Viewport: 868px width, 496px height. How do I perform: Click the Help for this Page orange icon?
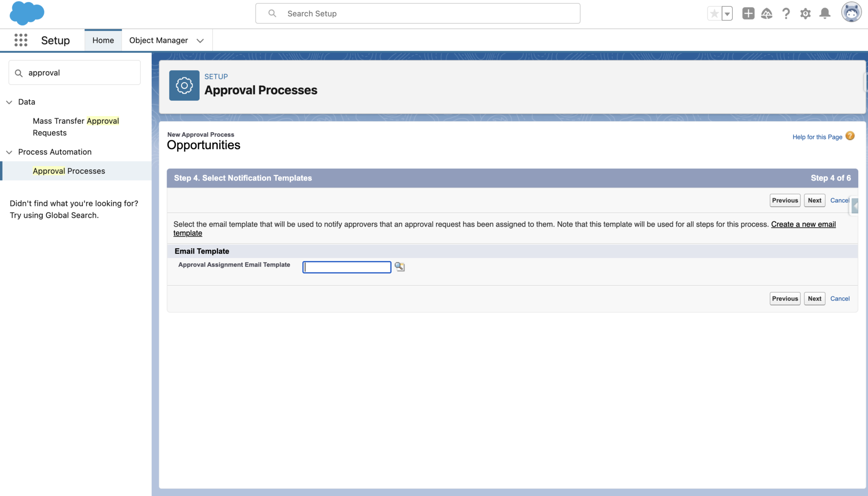tap(850, 136)
